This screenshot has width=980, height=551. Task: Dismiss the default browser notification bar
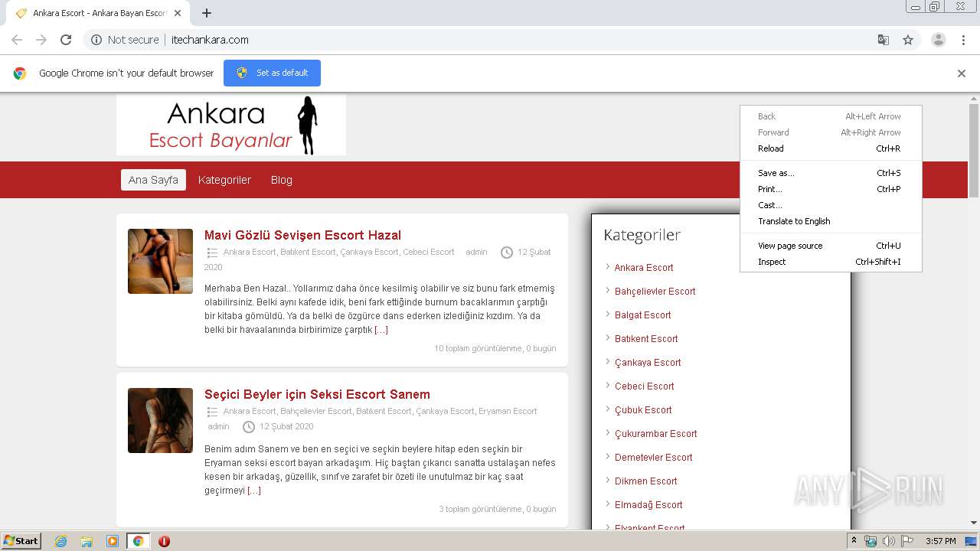point(961,73)
